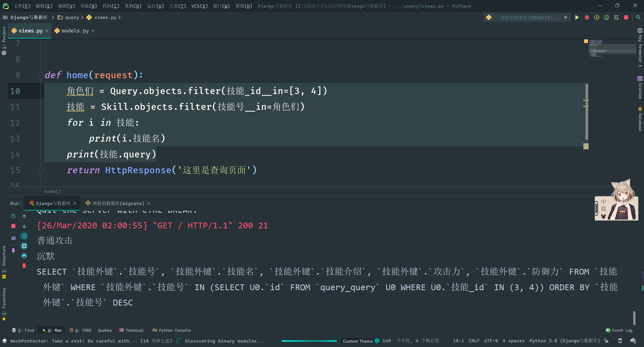
Task: Click the run with coverage icon
Action: pyautogui.click(x=596, y=18)
